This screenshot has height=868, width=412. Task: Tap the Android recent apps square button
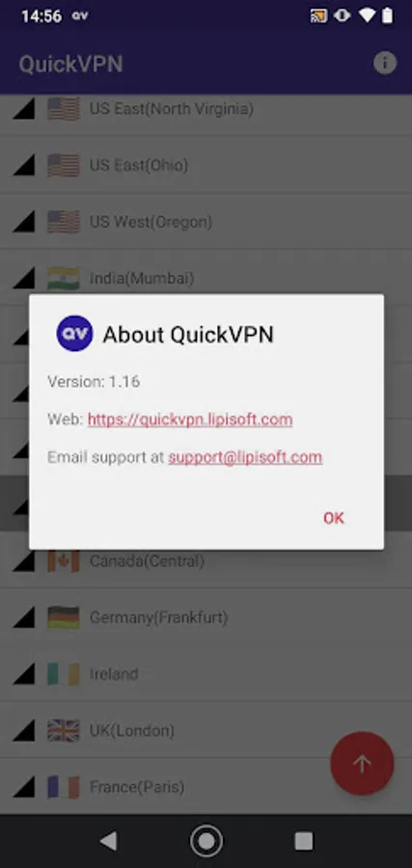304,841
